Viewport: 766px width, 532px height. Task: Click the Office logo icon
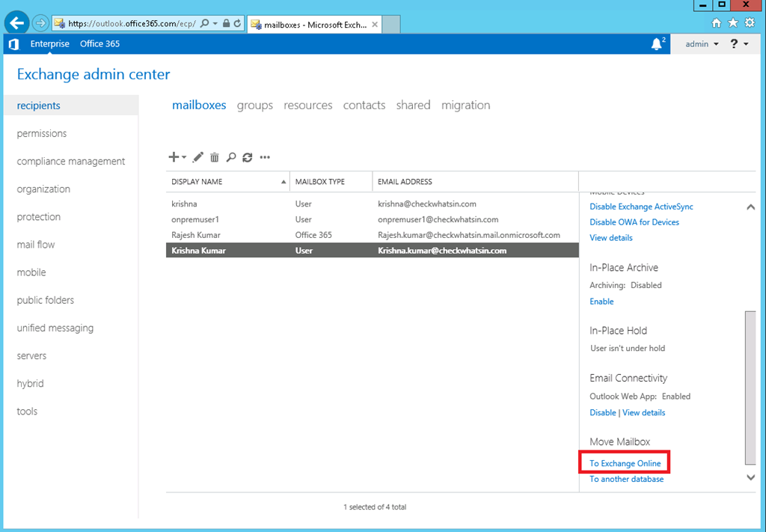click(x=13, y=44)
